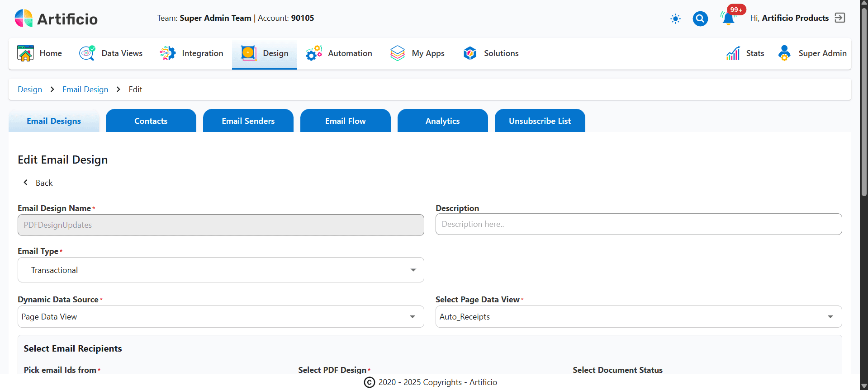Click the logout arrow icon

840,18
